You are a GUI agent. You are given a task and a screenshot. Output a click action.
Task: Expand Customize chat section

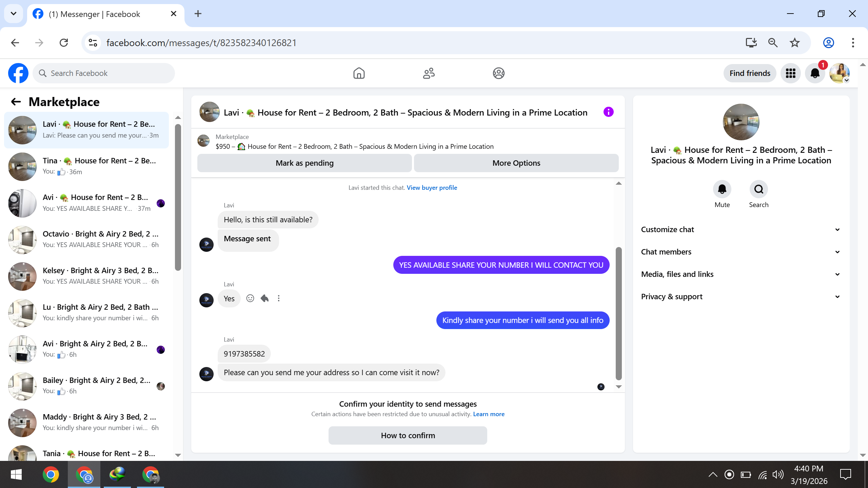[x=741, y=229]
